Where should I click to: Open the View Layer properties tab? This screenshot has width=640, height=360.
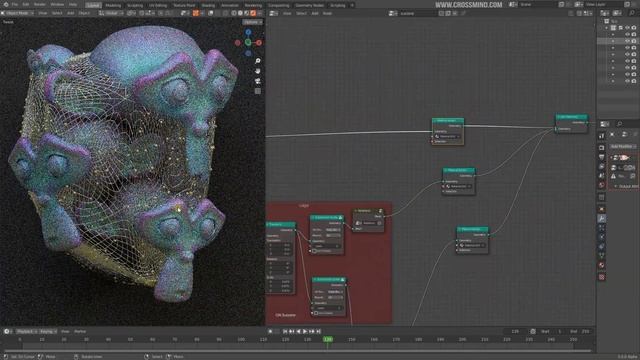pyautogui.click(x=602, y=167)
